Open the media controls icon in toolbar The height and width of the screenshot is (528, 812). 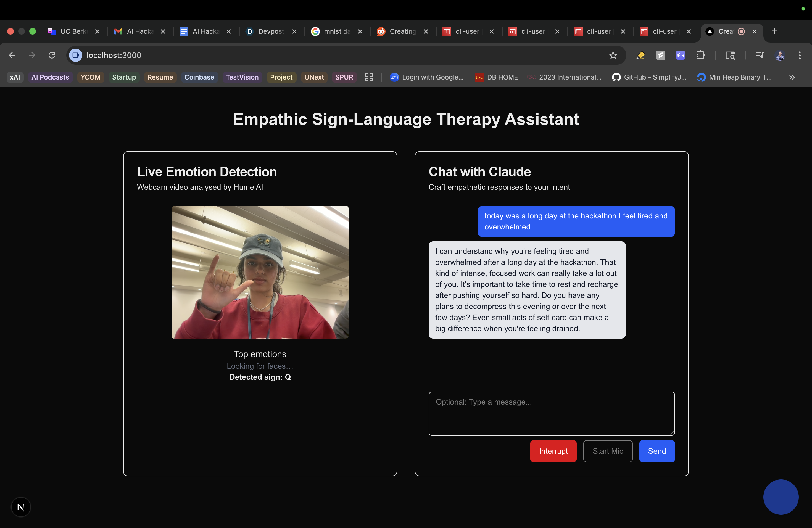point(760,55)
